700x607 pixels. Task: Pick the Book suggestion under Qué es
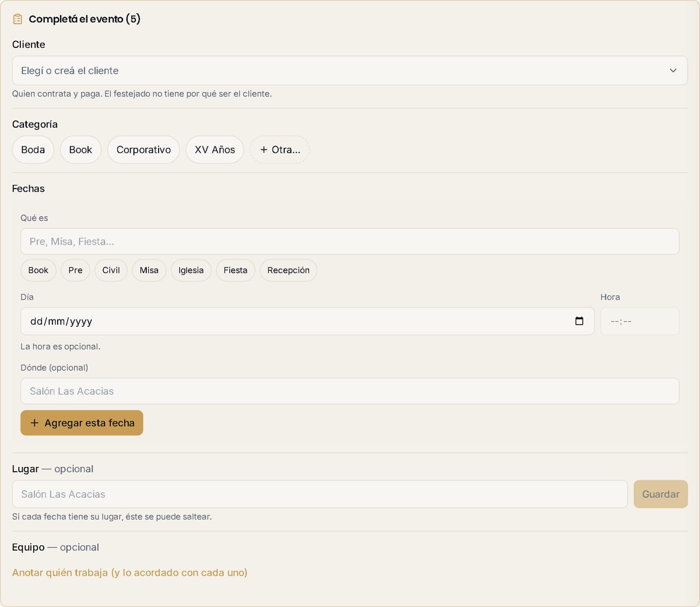tap(38, 270)
